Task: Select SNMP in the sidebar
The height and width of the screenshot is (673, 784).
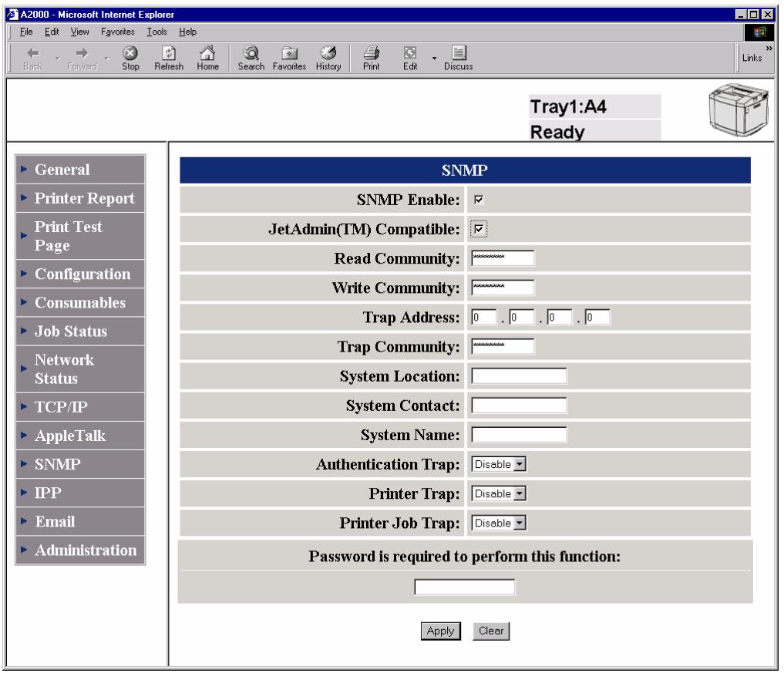Action: (x=80, y=464)
